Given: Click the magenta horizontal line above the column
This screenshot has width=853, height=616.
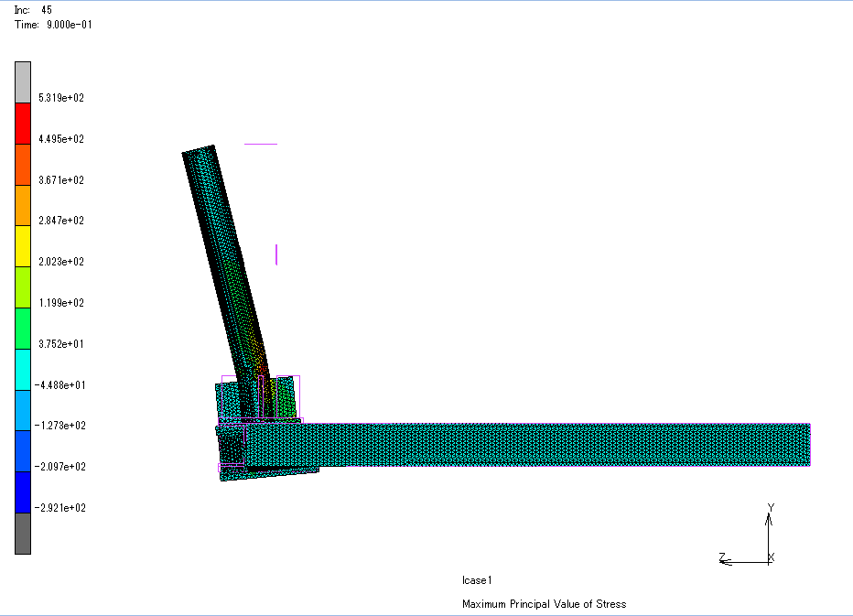Looking at the screenshot, I should pyautogui.click(x=261, y=145).
